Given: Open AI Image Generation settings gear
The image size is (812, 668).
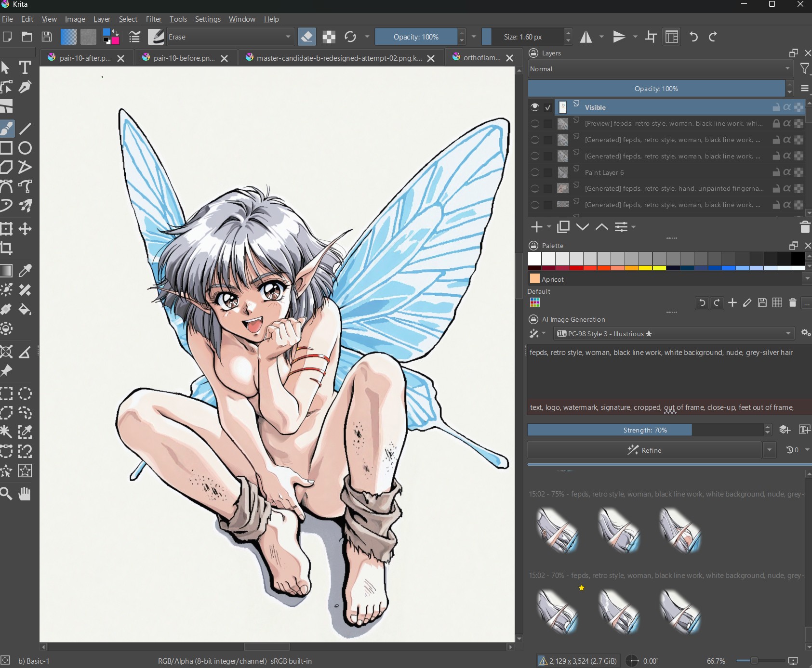Looking at the screenshot, I should pos(805,333).
